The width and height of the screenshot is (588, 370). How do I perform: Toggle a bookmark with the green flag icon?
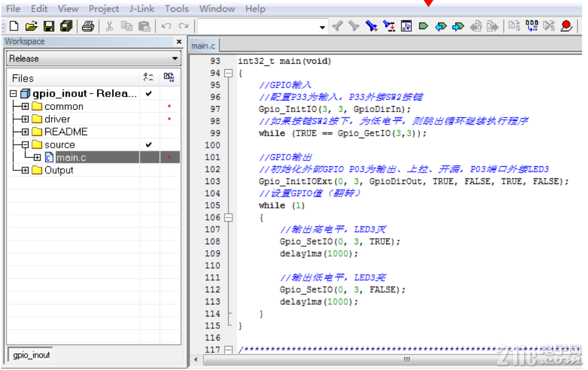tap(424, 26)
